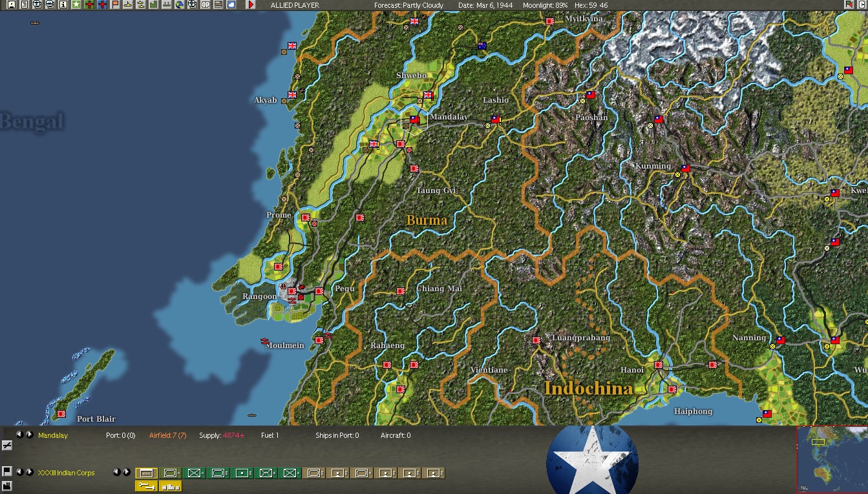The image size is (868, 494).
Task: Select the Japanese flag at Pegu
Action: click(319, 291)
